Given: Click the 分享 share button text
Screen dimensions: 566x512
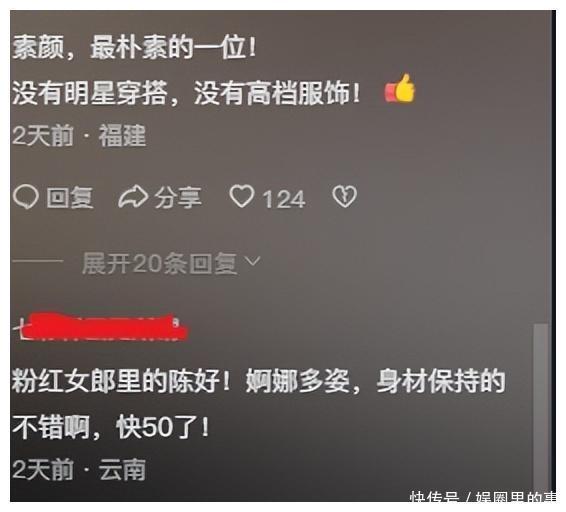Looking at the screenshot, I should coord(178,198).
